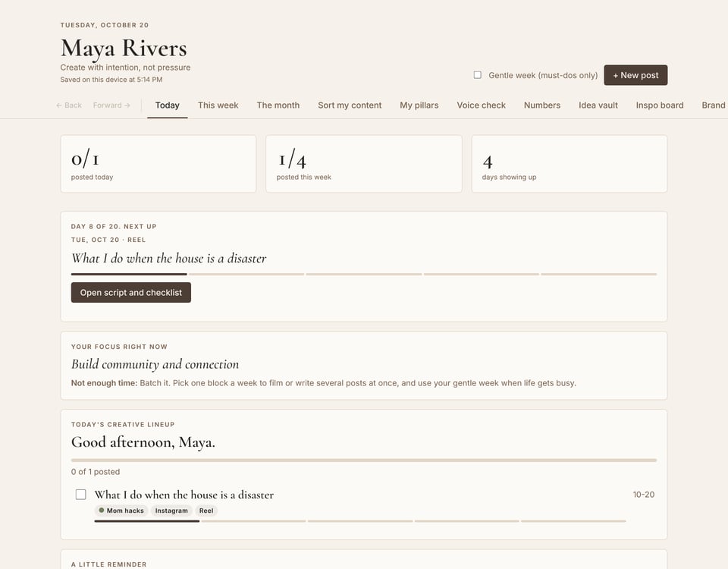
Task: Click the Mom hacks tag
Action: pos(121,511)
